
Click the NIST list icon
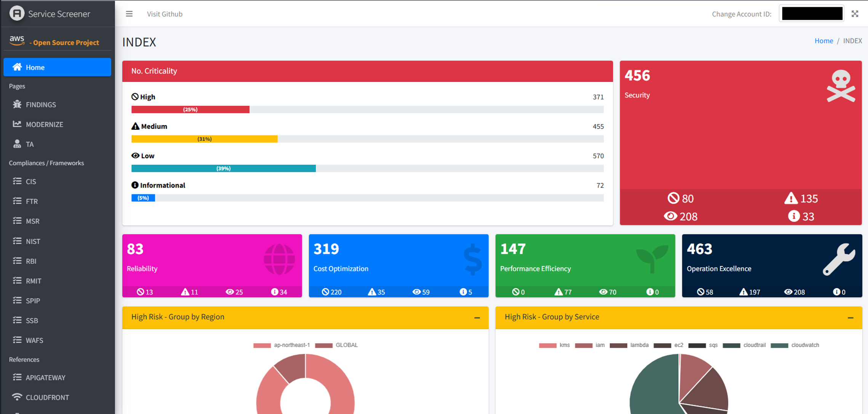(17, 241)
